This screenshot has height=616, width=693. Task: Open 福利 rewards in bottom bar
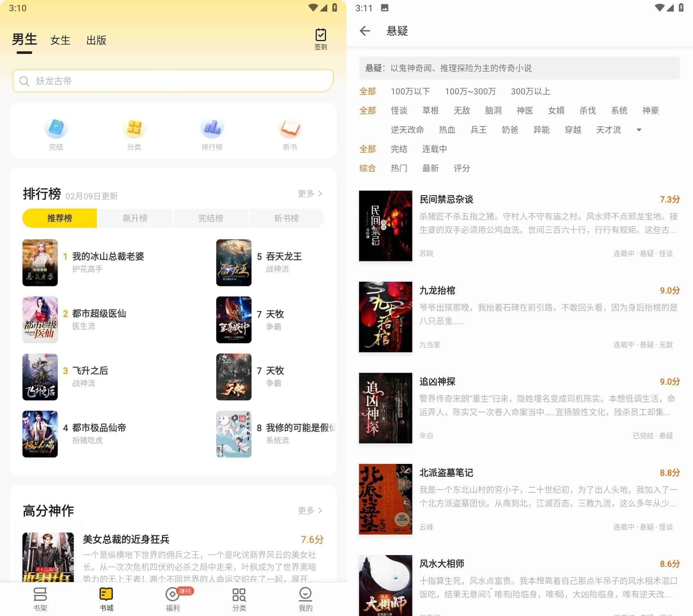click(x=173, y=599)
